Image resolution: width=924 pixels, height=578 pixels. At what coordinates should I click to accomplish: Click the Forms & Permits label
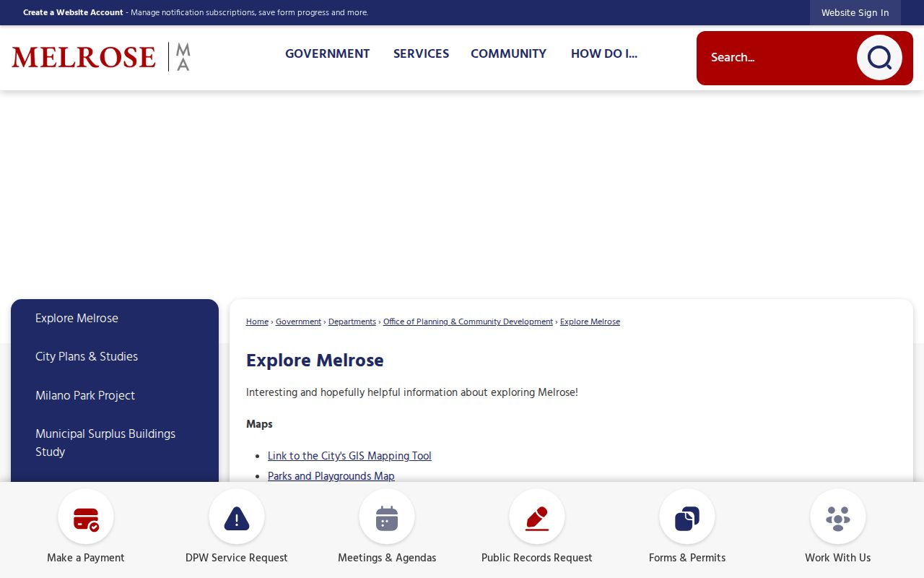pyautogui.click(x=687, y=558)
